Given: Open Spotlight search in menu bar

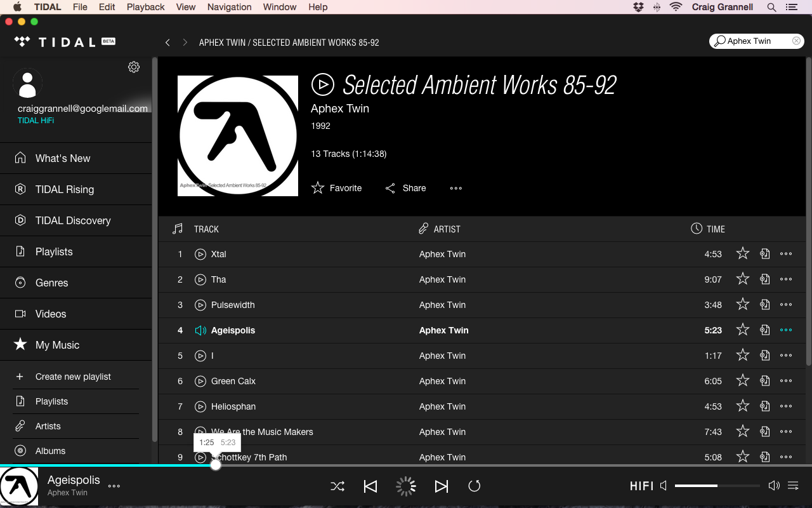Looking at the screenshot, I should tap(771, 7).
